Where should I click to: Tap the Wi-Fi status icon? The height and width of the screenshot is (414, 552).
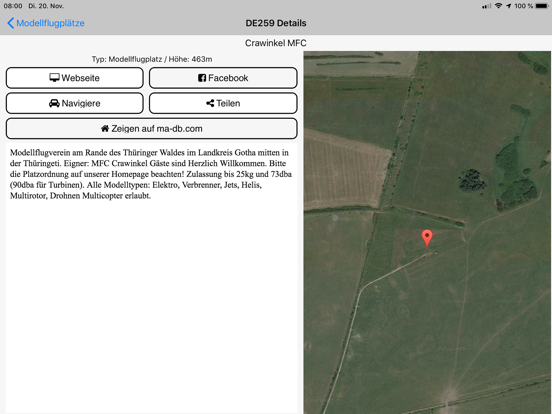click(498, 6)
